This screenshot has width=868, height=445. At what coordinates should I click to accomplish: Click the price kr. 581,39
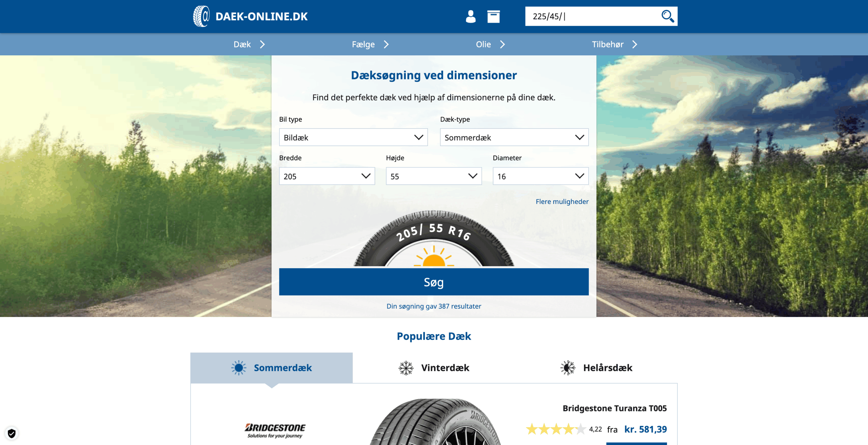[x=646, y=429]
